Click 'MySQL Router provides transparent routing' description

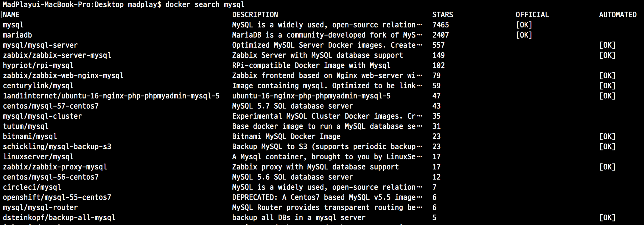tap(327, 207)
